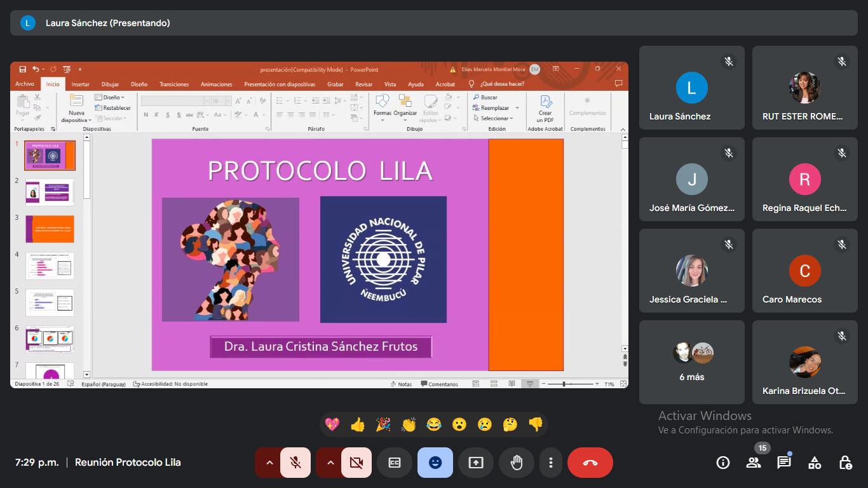Switch to the Animaciones ribbon tab

[217, 84]
